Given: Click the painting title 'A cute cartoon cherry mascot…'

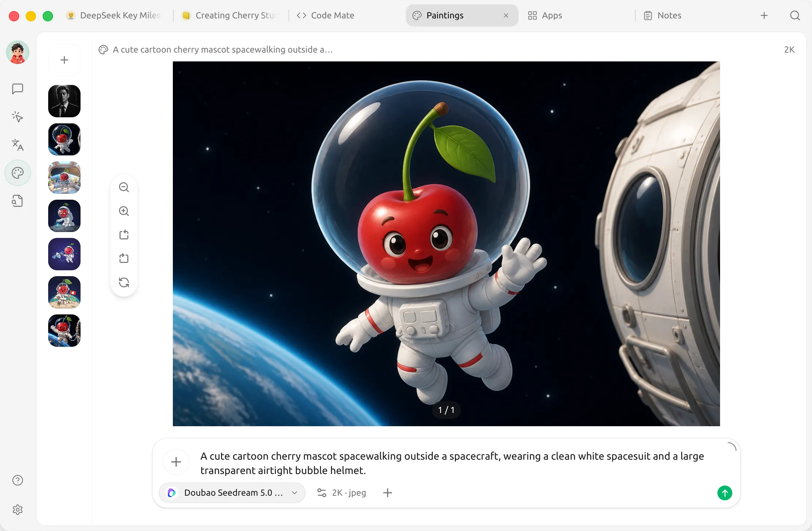Looking at the screenshot, I should coord(223,50).
